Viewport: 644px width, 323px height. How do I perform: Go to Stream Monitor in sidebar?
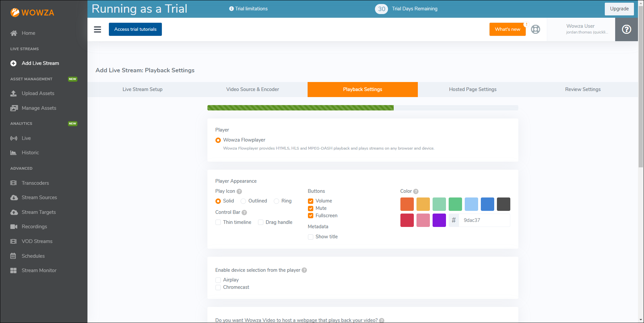39,270
